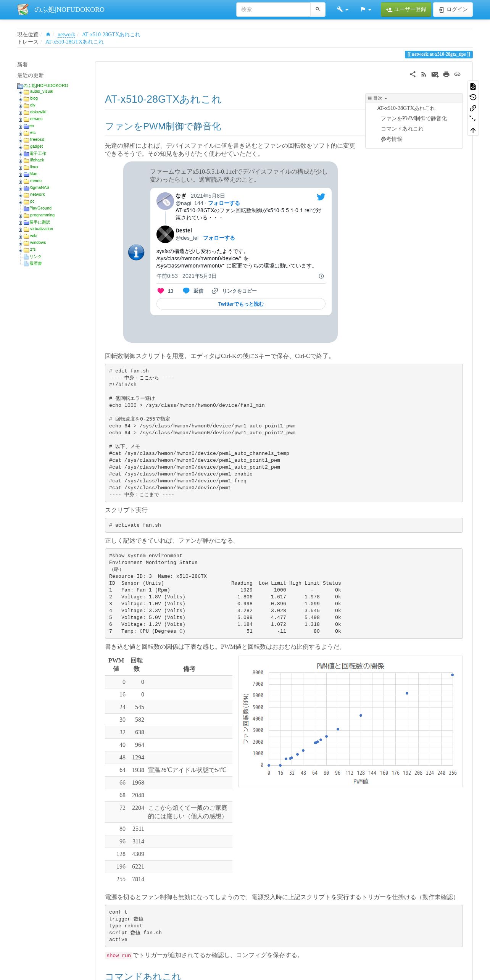Image resolution: width=490 pixels, height=980 pixels.
Task: Click the ユーザー登録 register button
Action: coord(406,10)
